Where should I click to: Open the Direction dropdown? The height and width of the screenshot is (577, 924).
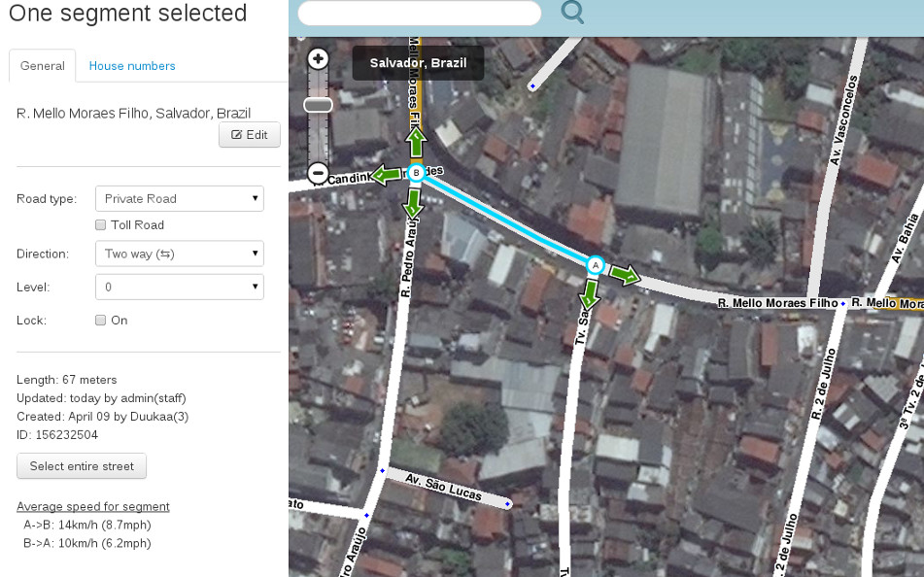180,254
